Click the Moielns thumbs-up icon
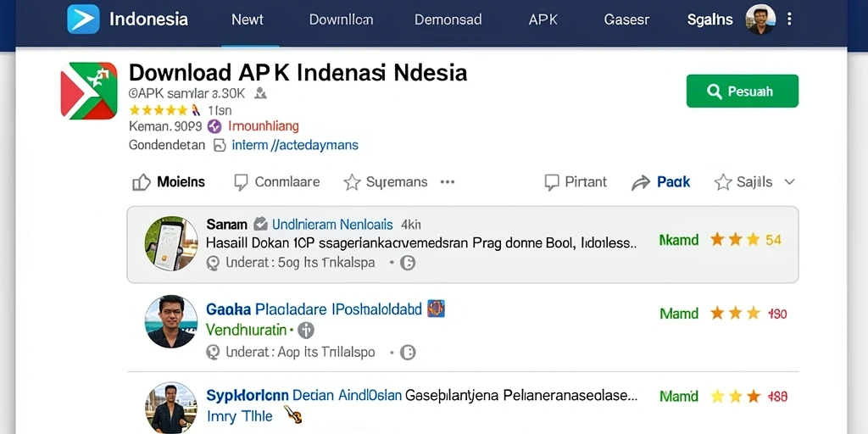868x434 pixels. click(x=142, y=182)
